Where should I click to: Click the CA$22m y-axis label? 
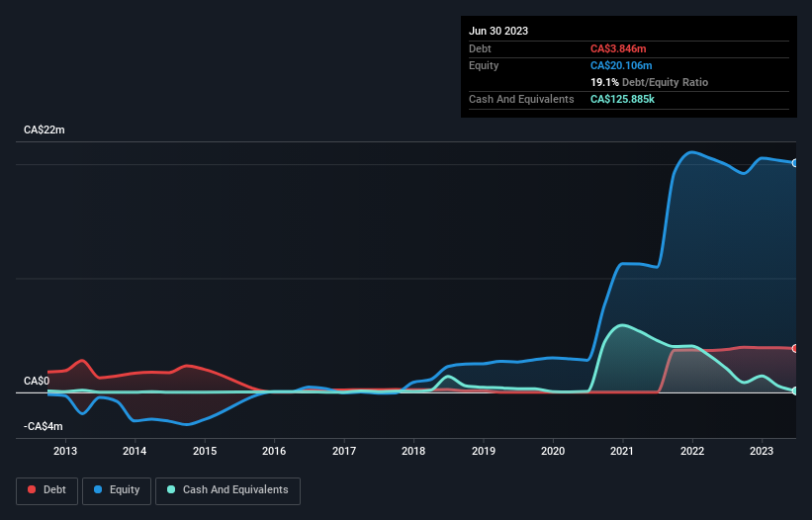point(45,130)
